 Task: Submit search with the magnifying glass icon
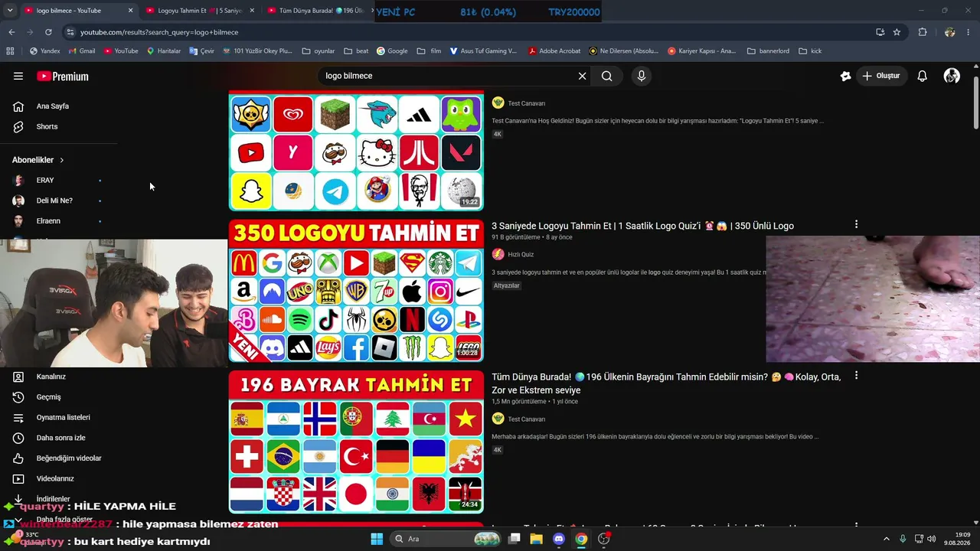(607, 76)
